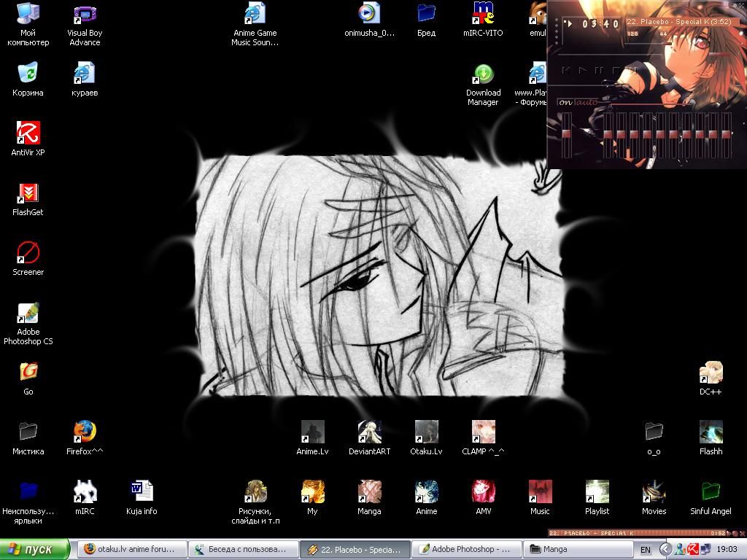Screen dimensions: 747x560
Task: Open the AMV shortcut
Action: coord(483,498)
